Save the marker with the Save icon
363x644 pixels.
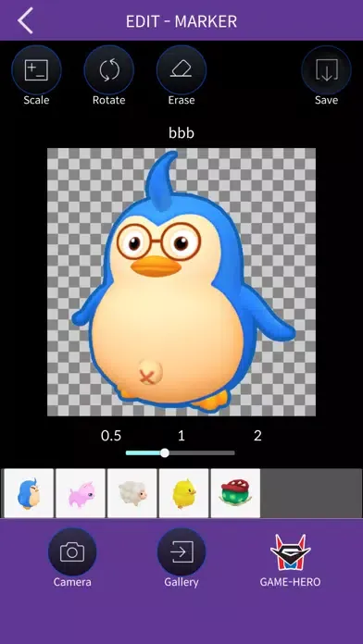[x=326, y=69]
